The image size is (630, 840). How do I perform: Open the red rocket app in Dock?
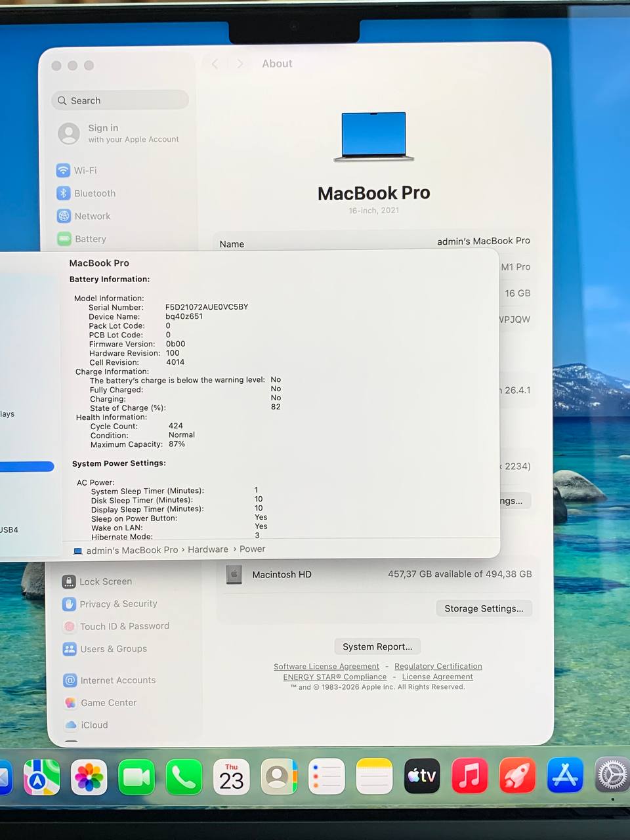pos(517,775)
